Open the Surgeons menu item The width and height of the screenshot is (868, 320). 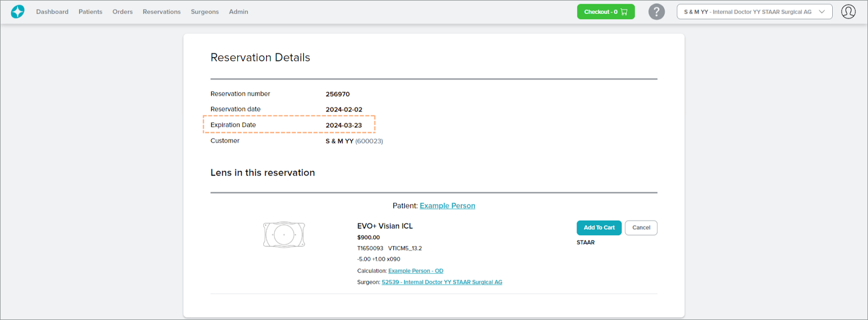pos(205,11)
